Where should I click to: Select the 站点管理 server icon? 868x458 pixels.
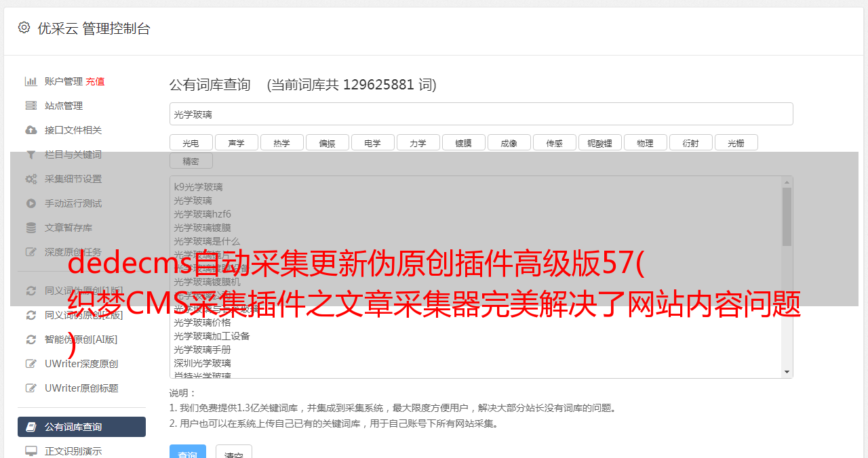tap(31, 106)
